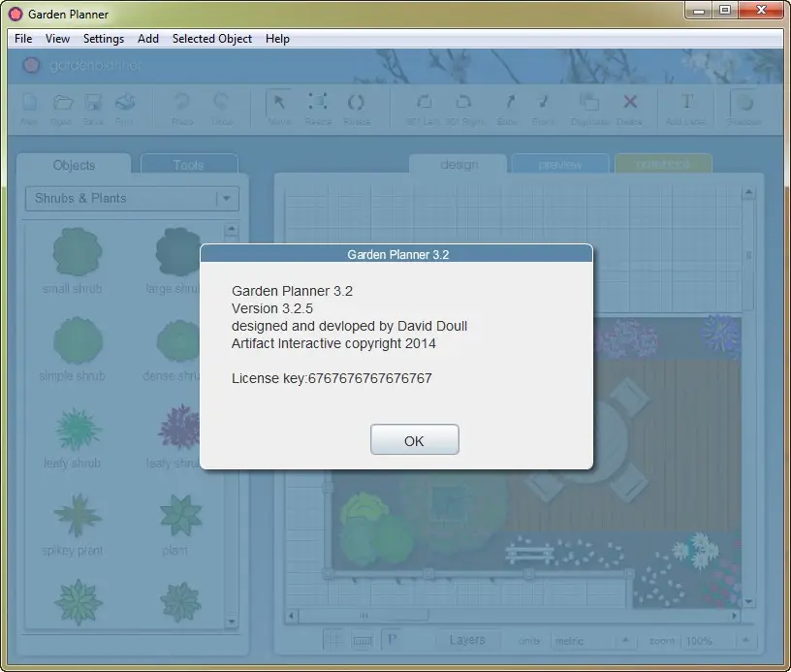Viewport: 791px width, 672px height.
Task: Click the 'Version 3.2.5' text
Action: [x=271, y=308]
